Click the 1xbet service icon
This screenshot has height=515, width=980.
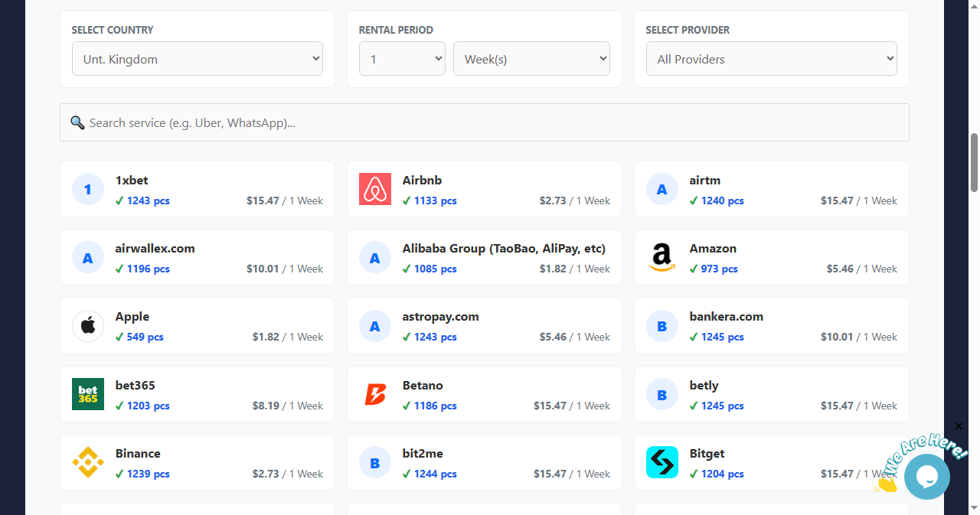[88, 189]
